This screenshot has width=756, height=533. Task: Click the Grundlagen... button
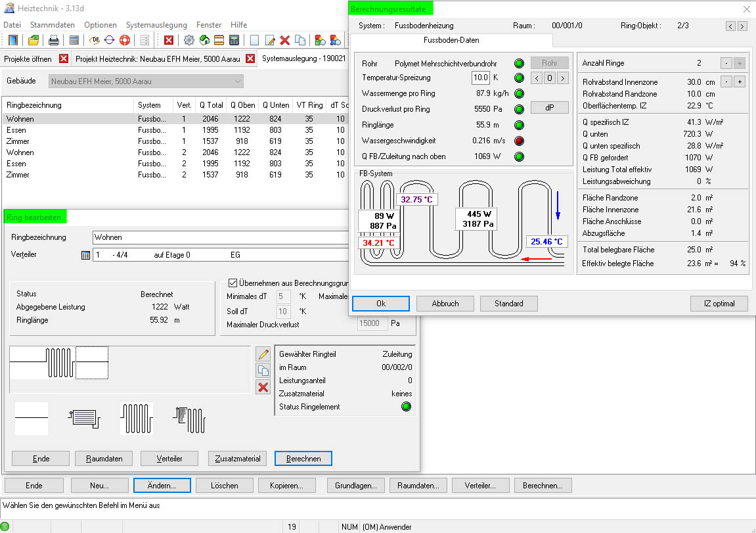click(356, 485)
